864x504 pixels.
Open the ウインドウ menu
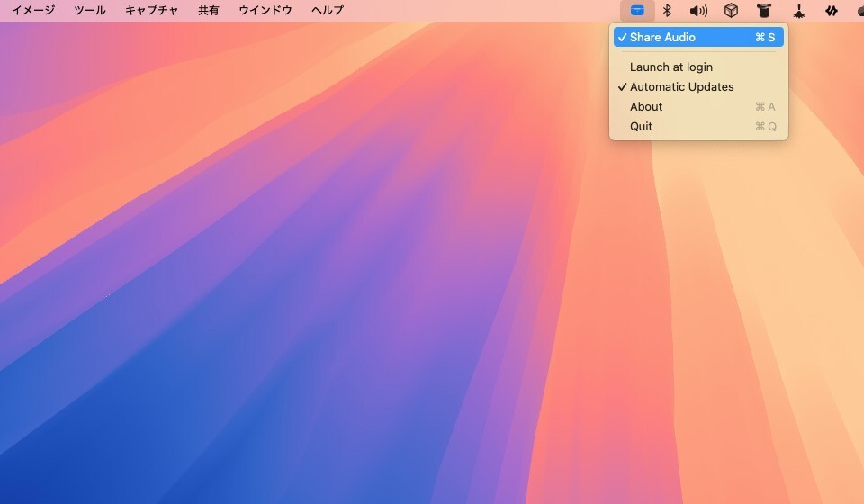coord(265,11)
